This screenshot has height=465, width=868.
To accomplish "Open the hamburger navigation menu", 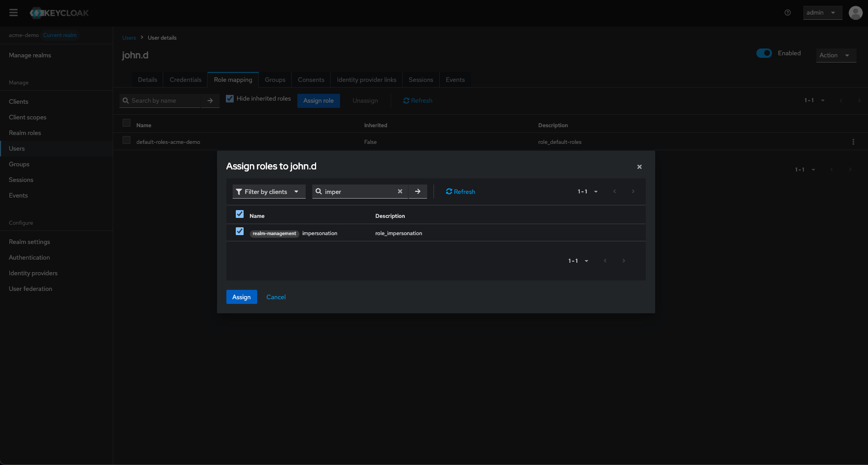I will [14, 13].
